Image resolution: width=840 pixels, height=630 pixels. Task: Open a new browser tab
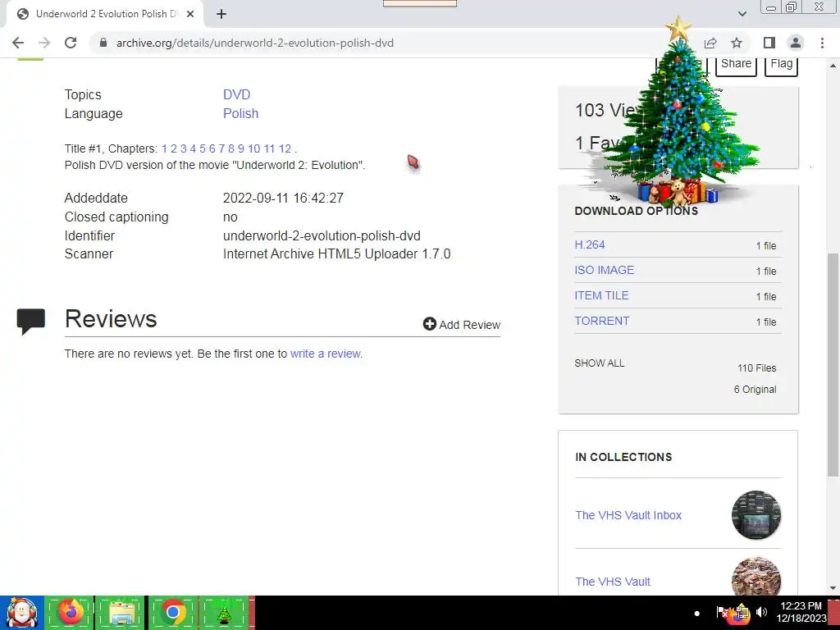[x=221, y=15]
